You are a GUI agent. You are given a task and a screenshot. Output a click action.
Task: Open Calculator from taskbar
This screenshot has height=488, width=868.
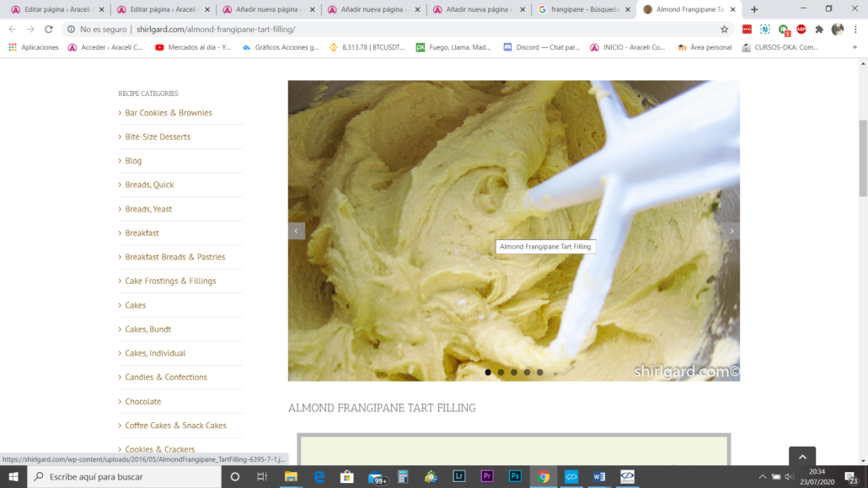(403, 476)
